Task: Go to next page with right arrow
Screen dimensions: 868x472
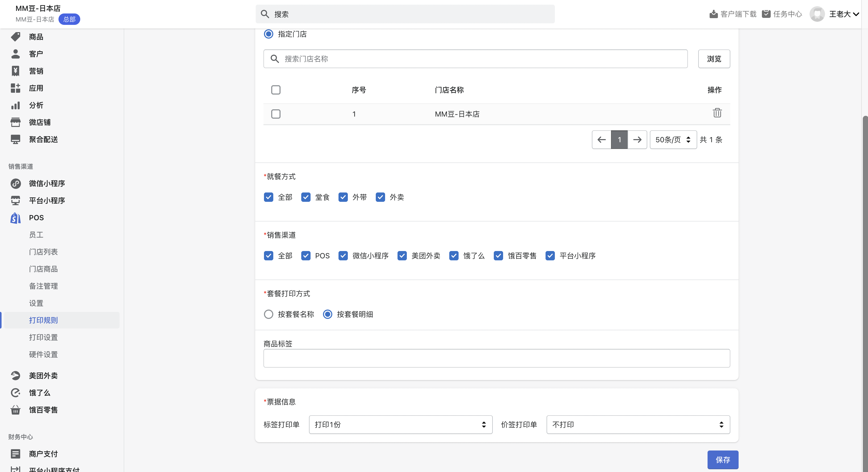Action: tap(637, 140)
